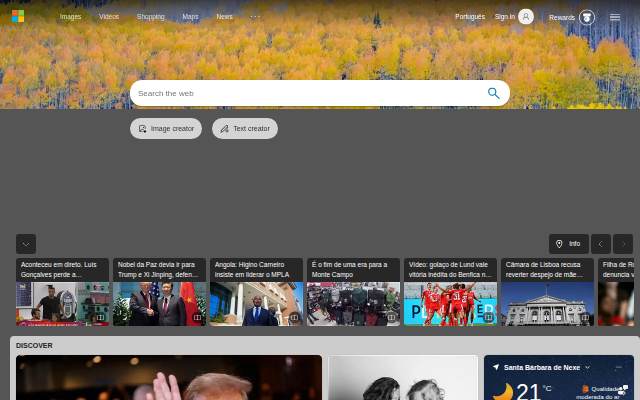
Task: Open the Sign in avatar icon
Action: 526,17
